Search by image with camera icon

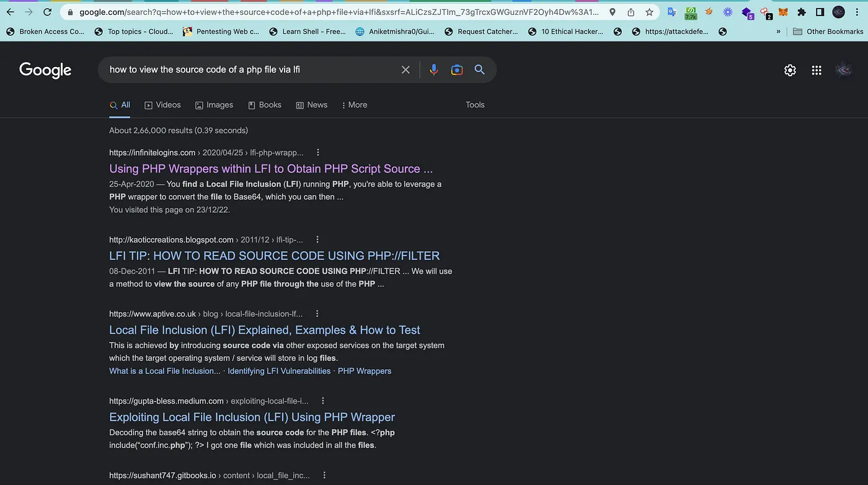coord(457,70)
